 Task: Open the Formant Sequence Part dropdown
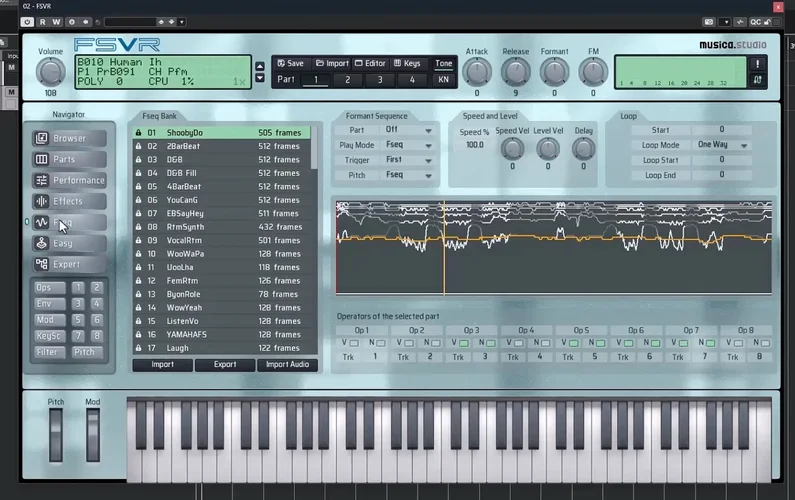[x=409, y=130]
